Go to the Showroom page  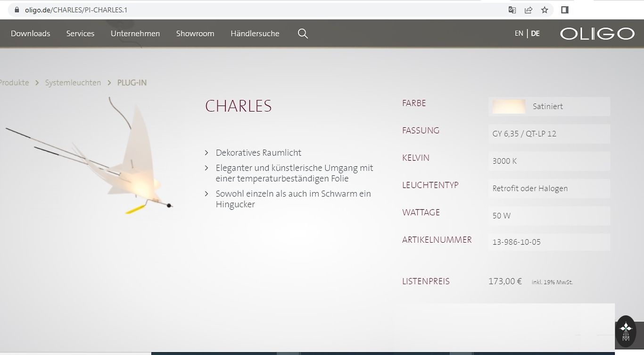(x=195, y=34)
